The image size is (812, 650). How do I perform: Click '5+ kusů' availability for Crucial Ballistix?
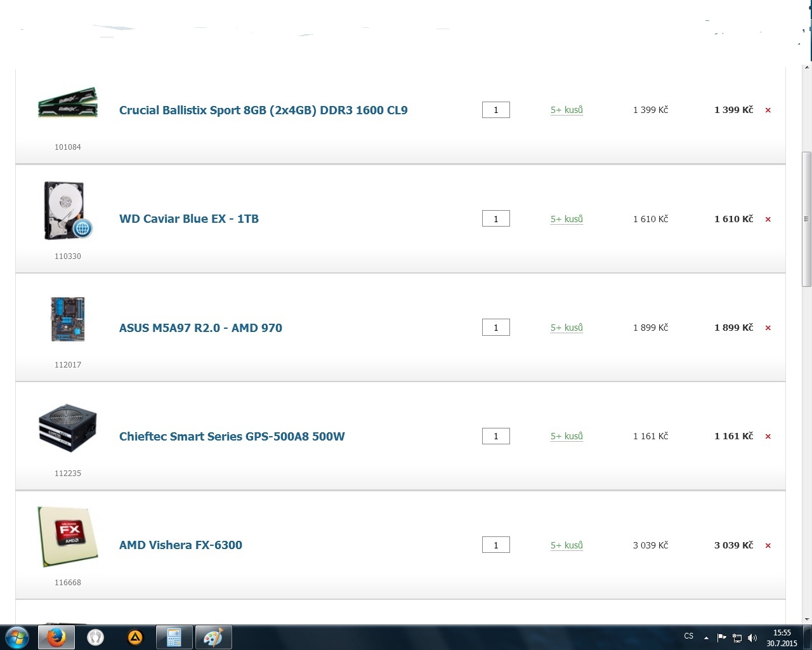tap(566, 110)
